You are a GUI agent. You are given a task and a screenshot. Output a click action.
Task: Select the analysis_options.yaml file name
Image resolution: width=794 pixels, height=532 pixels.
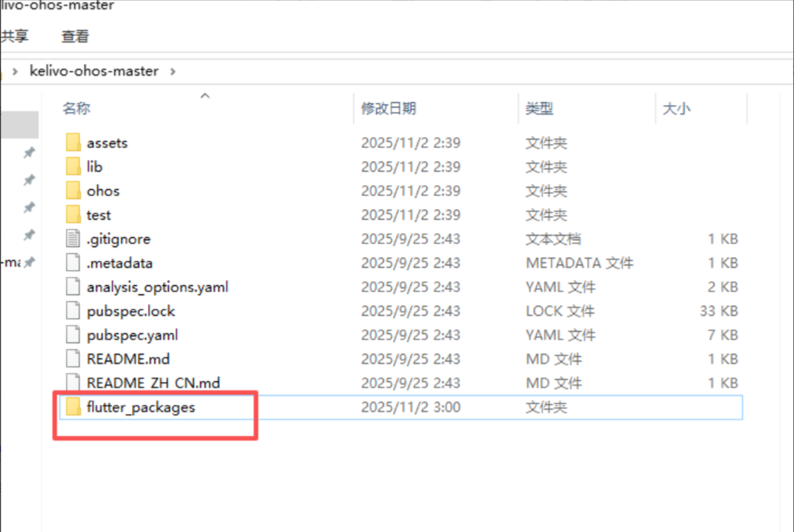tap(157, 287)
